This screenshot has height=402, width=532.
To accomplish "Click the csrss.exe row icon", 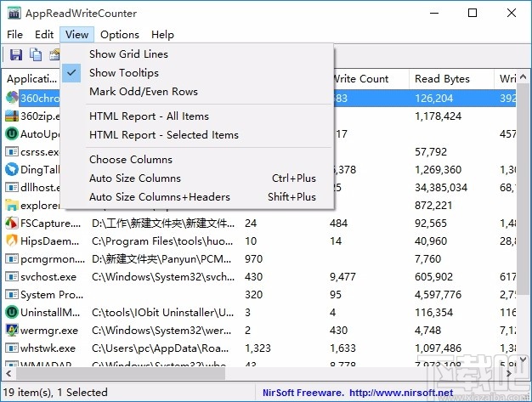I will [x=12, y=151].
